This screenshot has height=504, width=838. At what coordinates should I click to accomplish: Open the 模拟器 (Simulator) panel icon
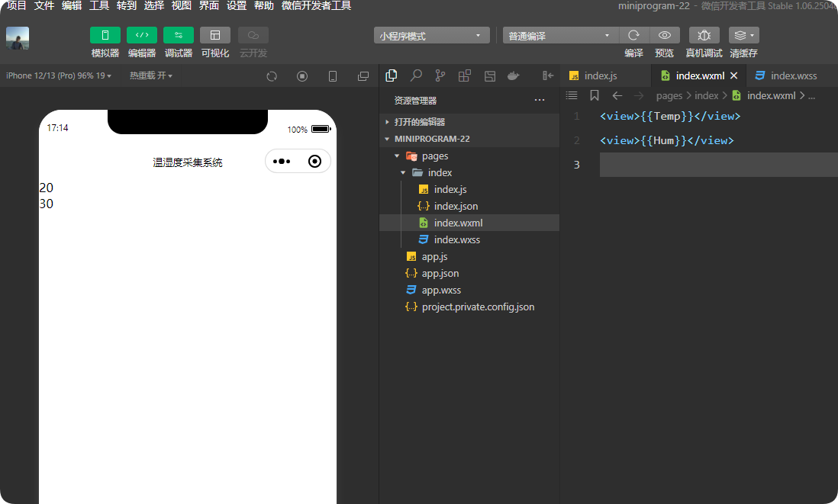[105, 35]
